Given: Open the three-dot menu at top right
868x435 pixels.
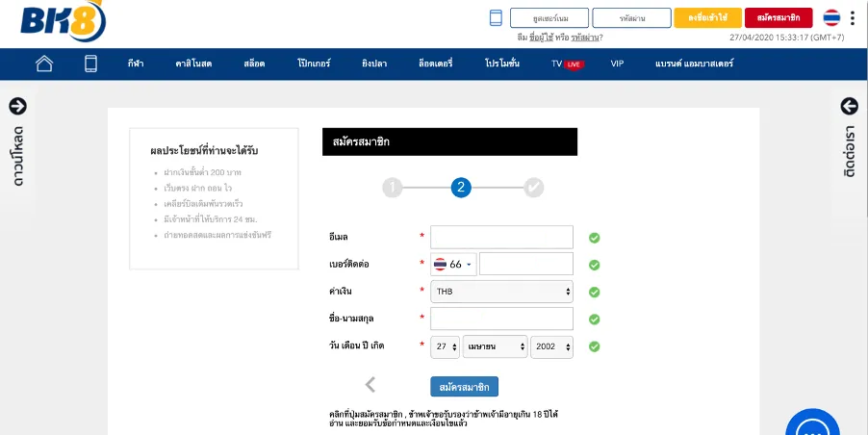Looking at the screenshot, I should point(853,17).
